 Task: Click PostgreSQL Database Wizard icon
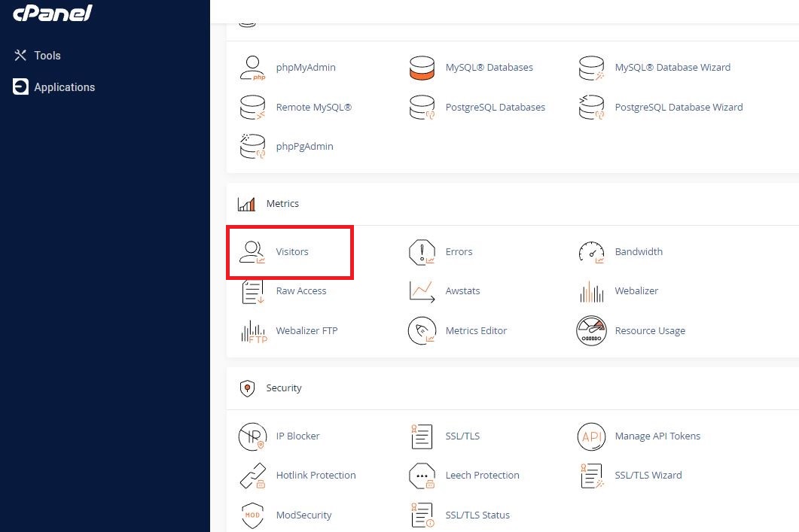591,108
